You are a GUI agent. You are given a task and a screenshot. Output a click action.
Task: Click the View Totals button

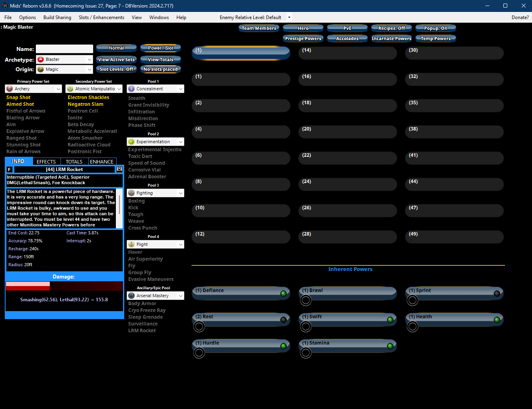pos(160,60)
